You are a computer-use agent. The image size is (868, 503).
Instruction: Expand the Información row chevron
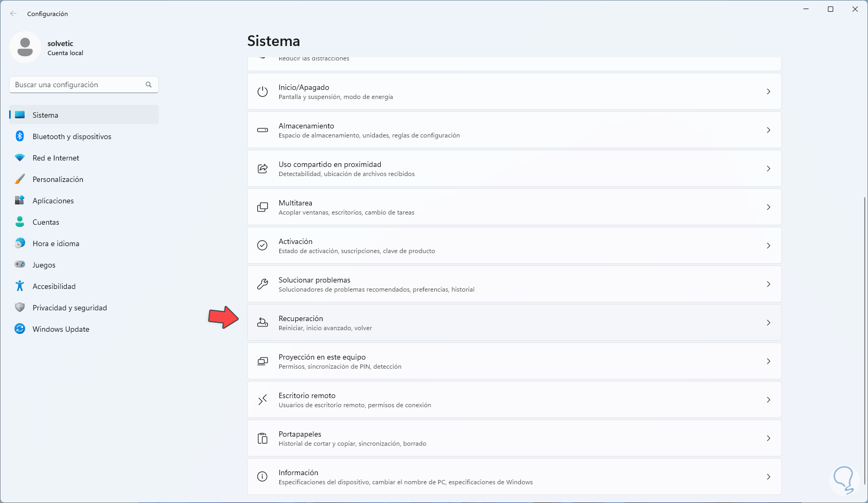point(769,477)
